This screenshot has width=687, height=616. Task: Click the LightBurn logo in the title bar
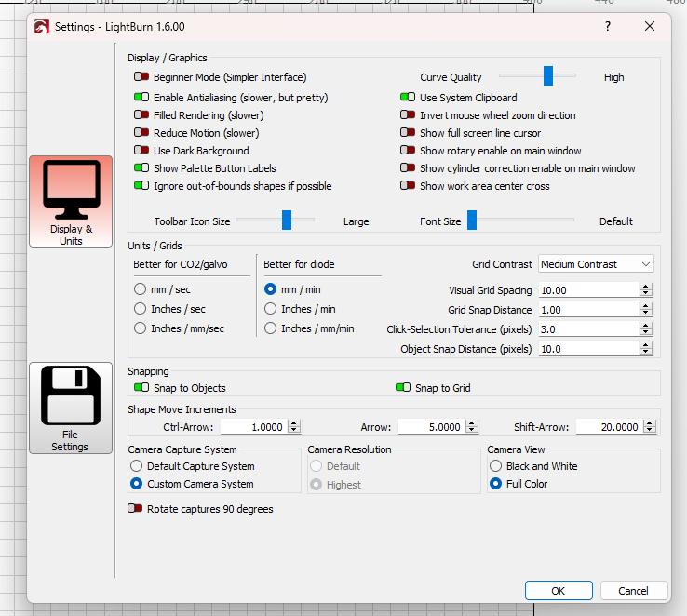tap(42, 27)
